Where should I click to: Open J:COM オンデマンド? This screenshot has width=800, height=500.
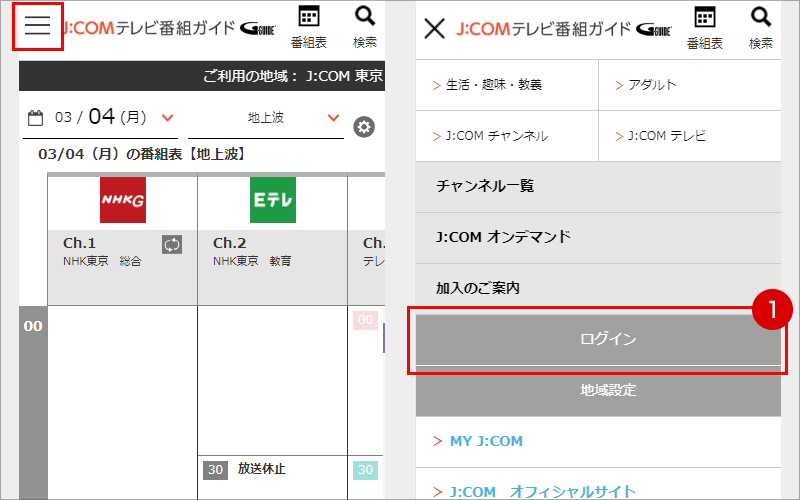(x=598, y=238)
